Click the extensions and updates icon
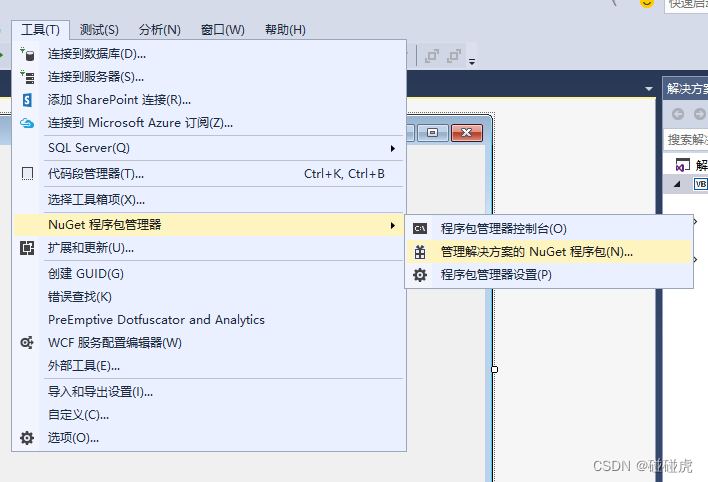This screenshot has width=708, height=482. 27,248
